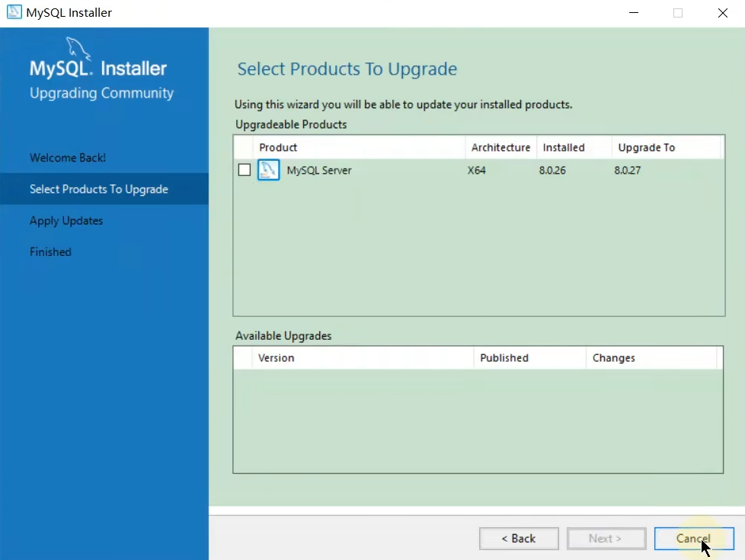The width and height of the screenshot is (745, 560).
Task: Check the MySQL Server upgrade checkbox
Action: pyautogui.click(x=245, y=170)
